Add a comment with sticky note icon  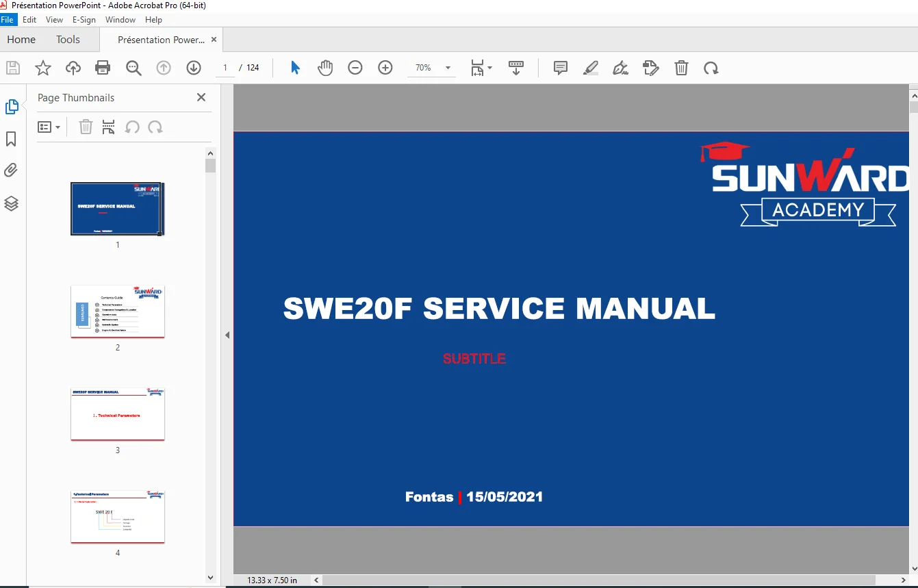coord(561,68)
